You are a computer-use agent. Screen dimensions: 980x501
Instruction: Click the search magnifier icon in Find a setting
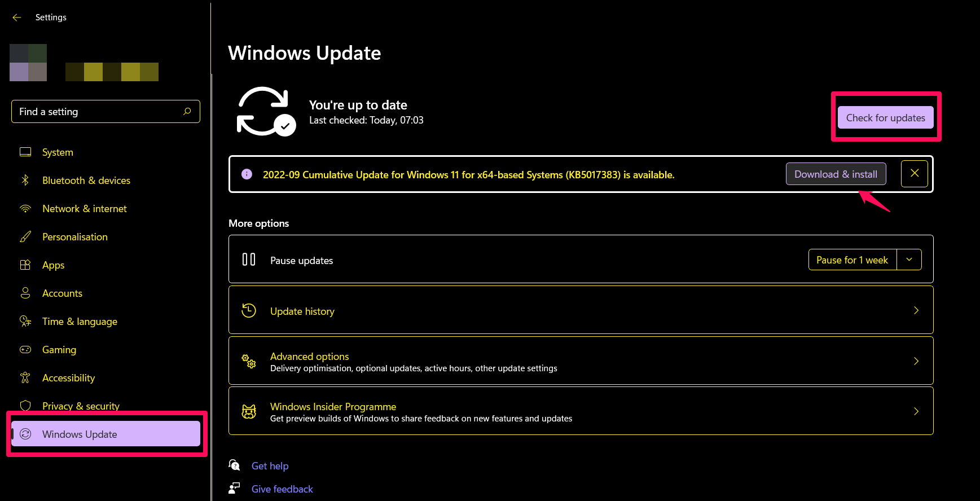pos(187,111)
